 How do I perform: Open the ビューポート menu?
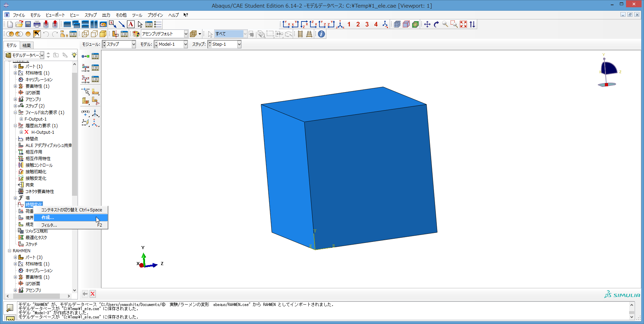click(x=55, y=15)
